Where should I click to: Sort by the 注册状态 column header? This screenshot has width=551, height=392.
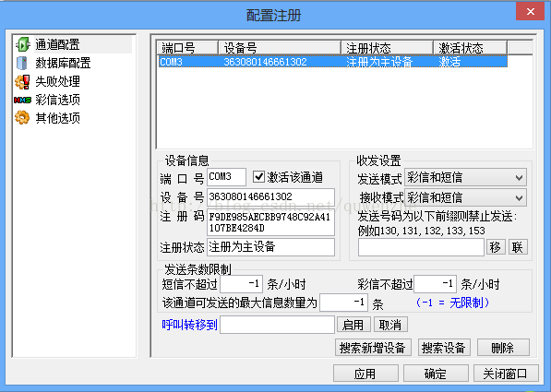pyautogui.click(x=387, y=48)
